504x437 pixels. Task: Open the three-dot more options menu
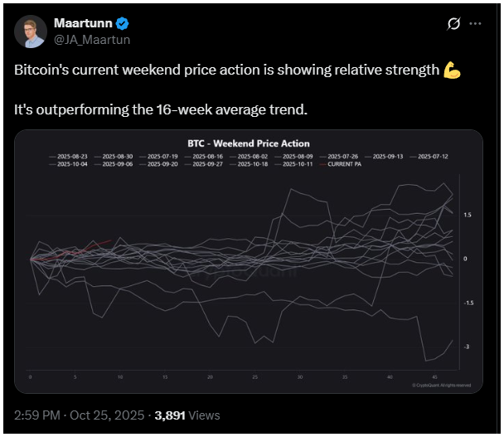point(476,24)
